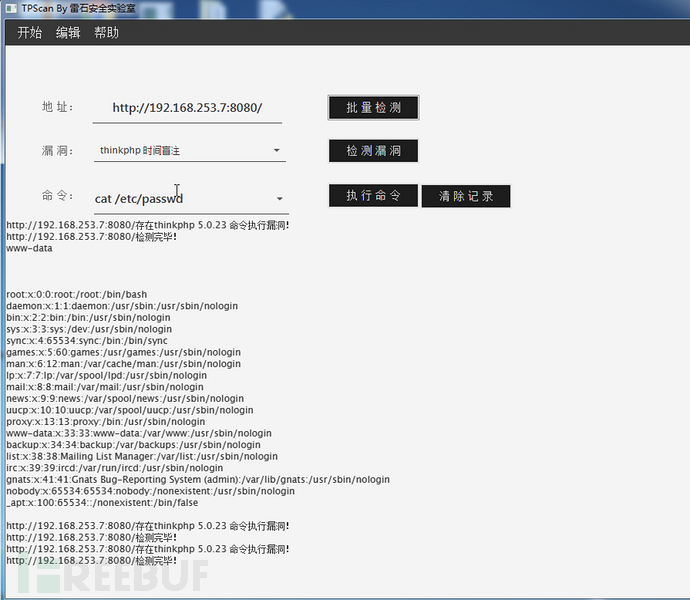This screenshot has width=690, height=600.
Task: Click the thinkphp 时间盲注 combo box text
Action: (140, 151)
